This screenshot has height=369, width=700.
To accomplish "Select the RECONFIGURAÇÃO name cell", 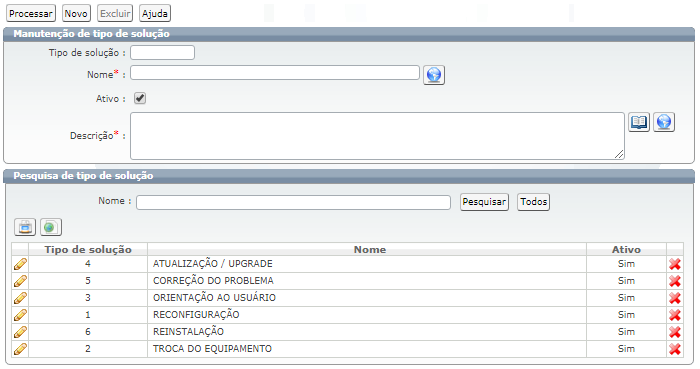I will (x=367, y=315).
